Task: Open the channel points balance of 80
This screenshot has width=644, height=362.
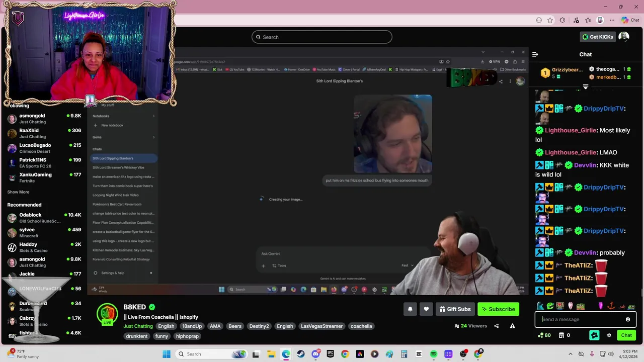Action: click(544, 335)
